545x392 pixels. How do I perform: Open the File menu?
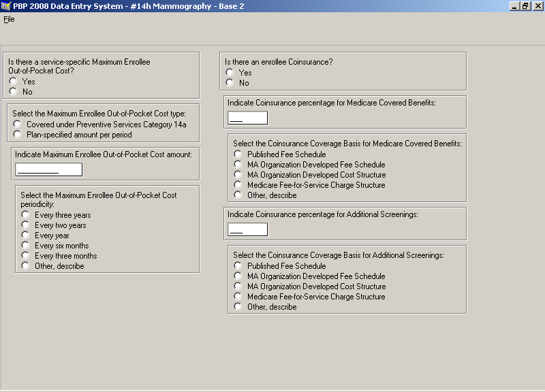[x=9, y=19]
